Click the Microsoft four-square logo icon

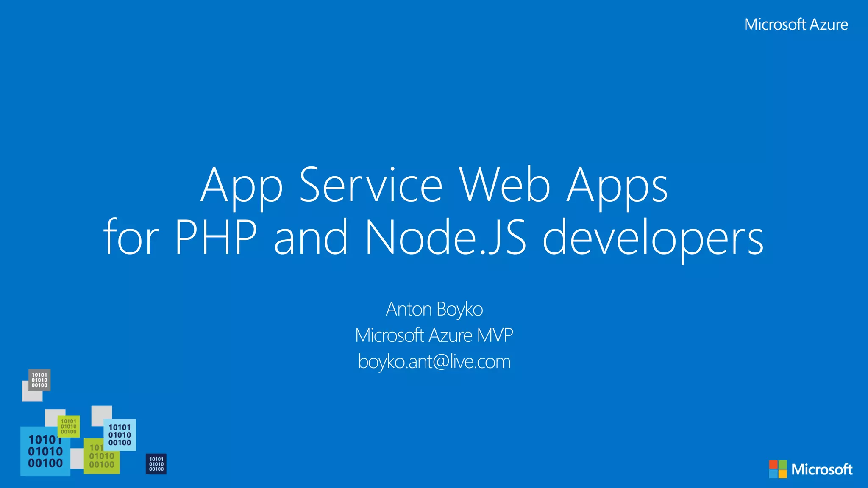tap(778, 469)
